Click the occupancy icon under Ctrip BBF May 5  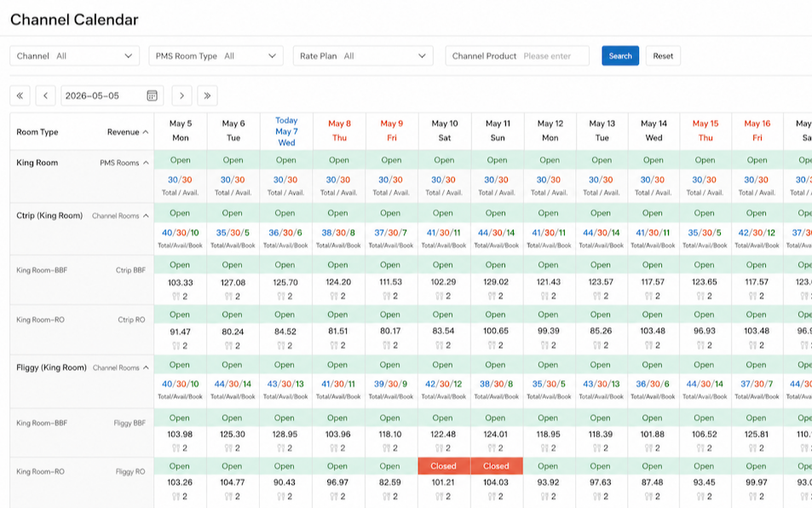(176, 297)
